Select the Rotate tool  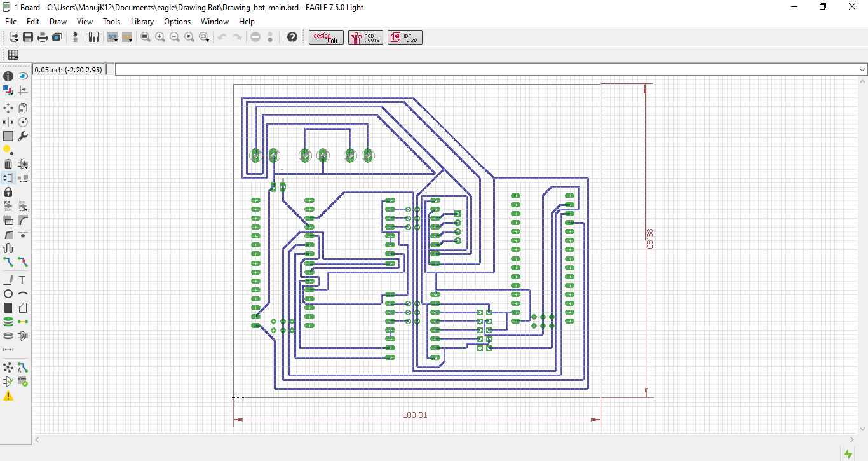coord(23,121)
